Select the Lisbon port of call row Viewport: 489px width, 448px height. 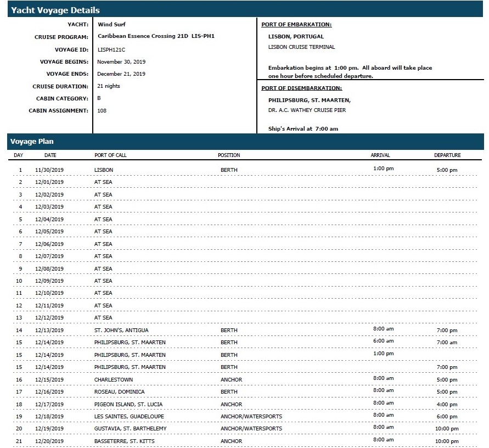(104, 170)
